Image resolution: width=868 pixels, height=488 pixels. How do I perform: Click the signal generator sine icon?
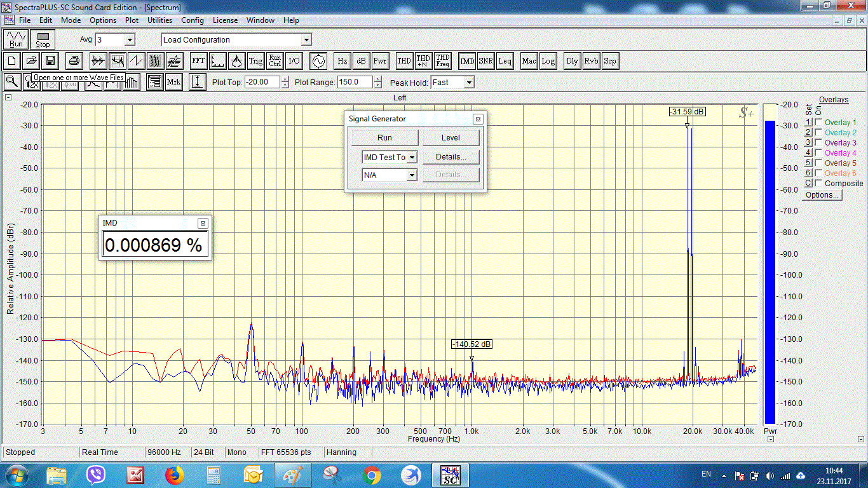[317, 61]
